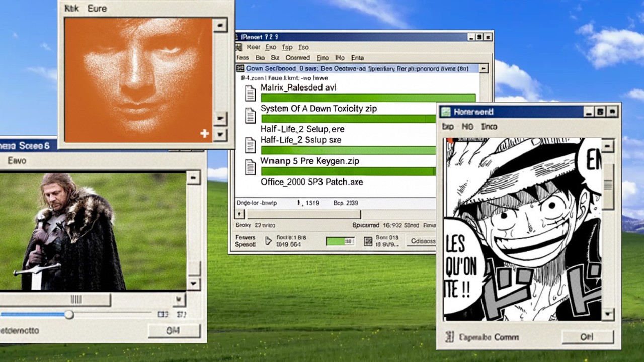
Task: Click the manga viewer's vertical scrollbar thumb
Action: coord(608,186)
